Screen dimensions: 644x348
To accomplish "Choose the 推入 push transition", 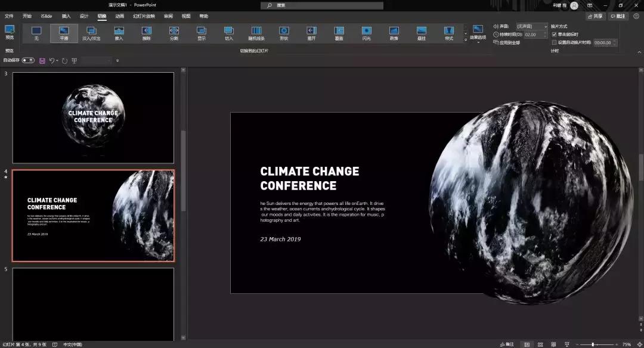I will pos(119,33).
